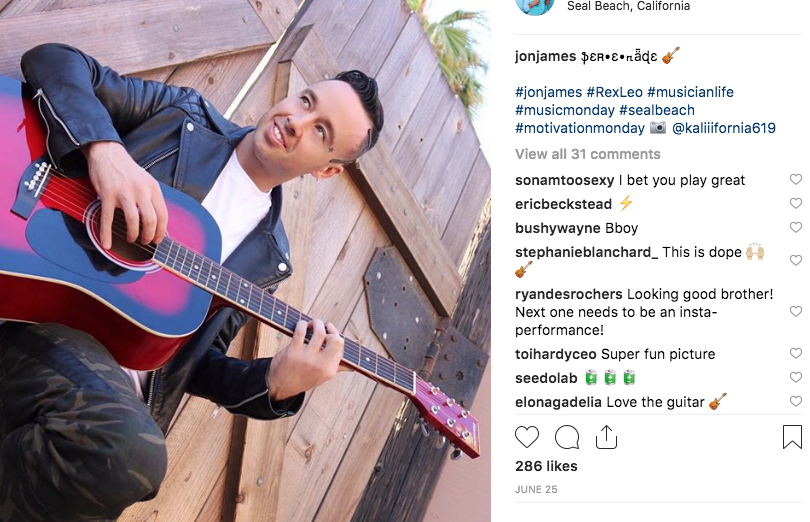View the 286 likes list
This screenshot has width=810, height=522.
coord(546,466)
